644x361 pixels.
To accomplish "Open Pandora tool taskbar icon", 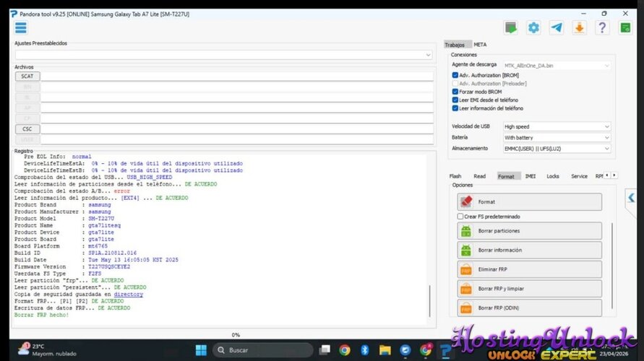I will coord(445,350).
